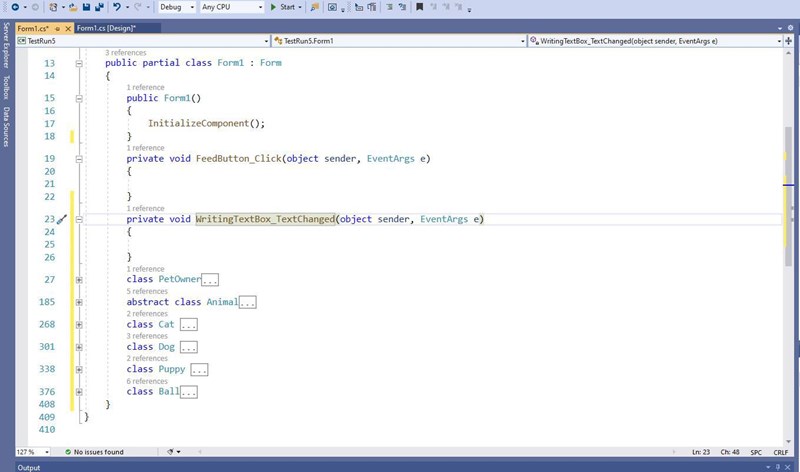Click the Navigate Backward arrow icon

pyautogui.click(x=14, y=7)
